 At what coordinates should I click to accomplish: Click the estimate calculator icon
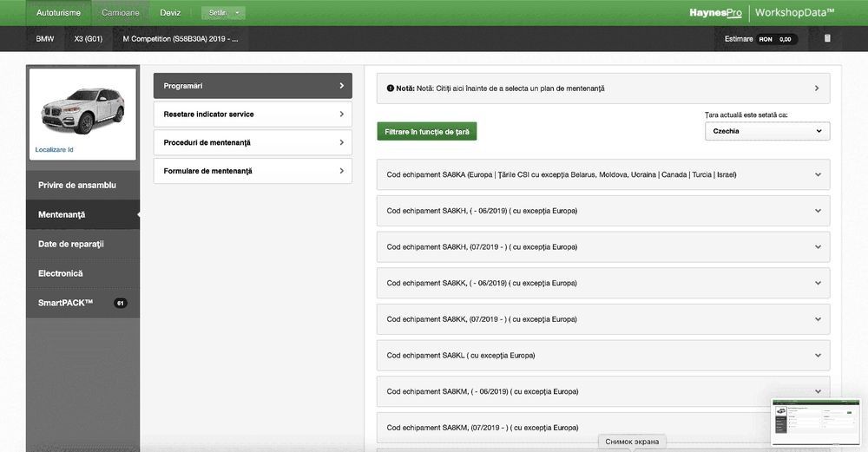point(827,39)
